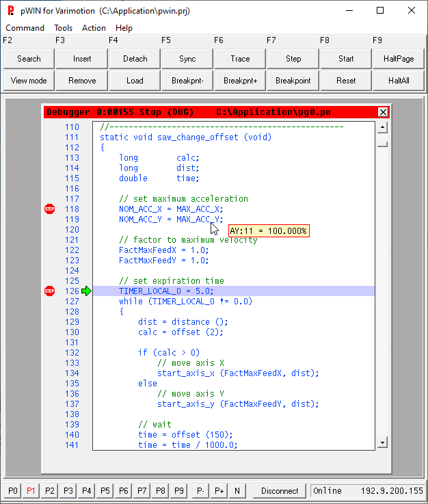This screenshot has height=504, width=428.
Task: Click the green current-line arrow at line 126
Action: click(86, 291)
